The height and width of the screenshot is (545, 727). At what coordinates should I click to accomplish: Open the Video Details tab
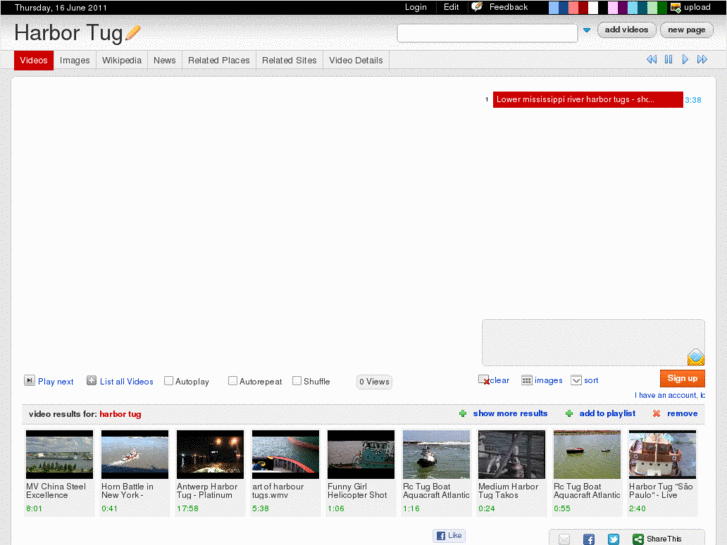click(x=356, y=60)
